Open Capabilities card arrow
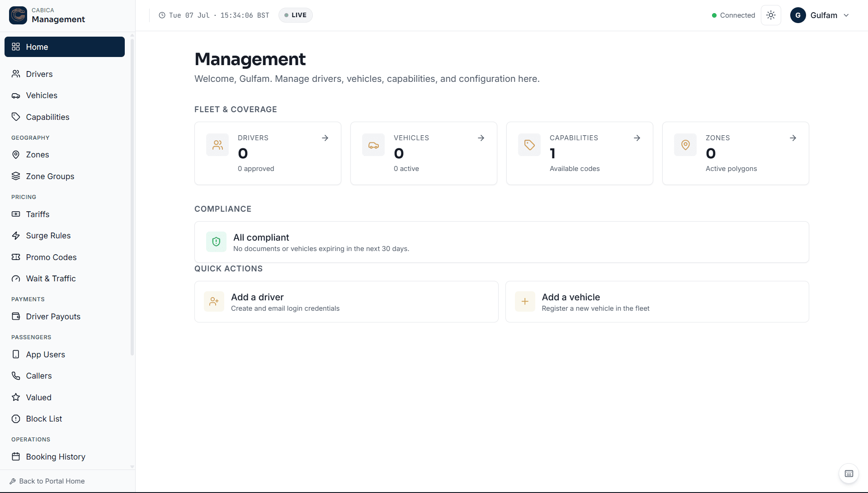Viewport: 868px width, 493px height. point(637,138)
